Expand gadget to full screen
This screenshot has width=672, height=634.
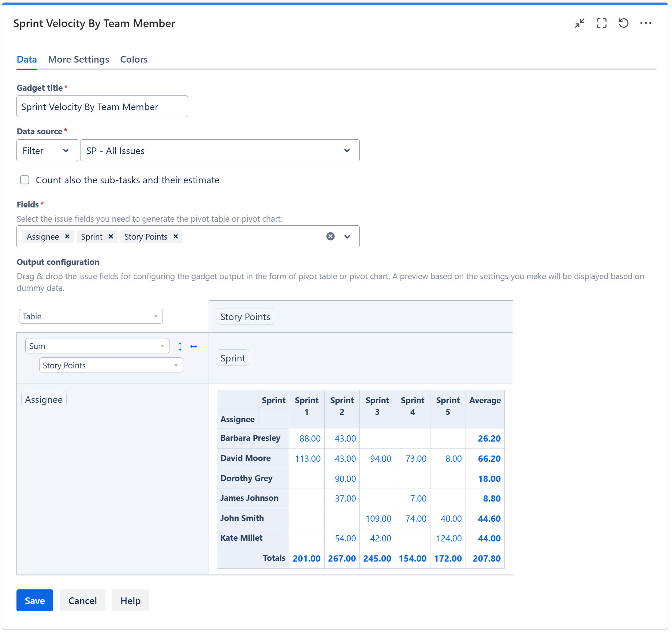(601, 23)
